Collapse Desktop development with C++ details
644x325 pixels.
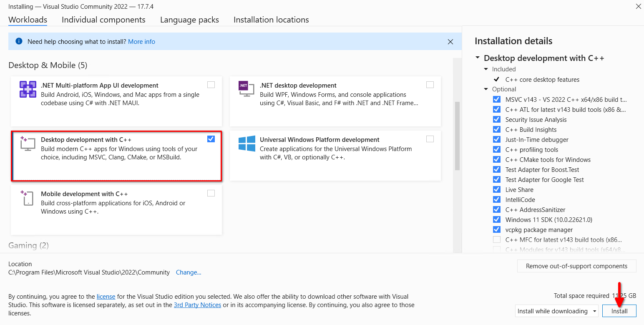(477, 58)
